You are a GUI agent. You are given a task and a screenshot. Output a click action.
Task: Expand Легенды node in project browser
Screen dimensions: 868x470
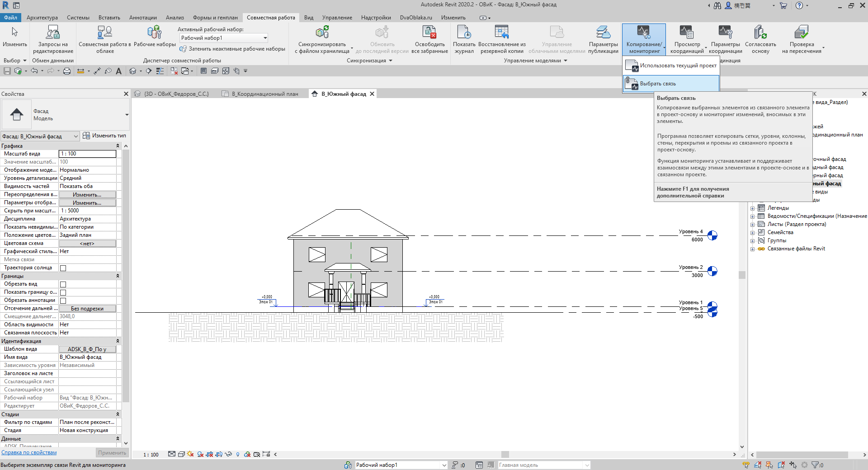(x=752, y=208)
